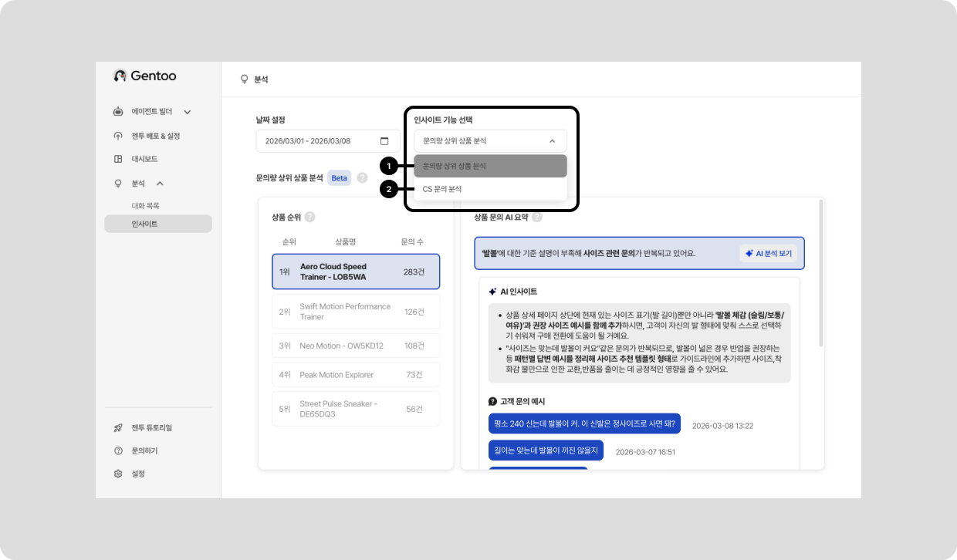Open 문의하기 in the sidebar
957x560 pixels.
tap(144, 450)
